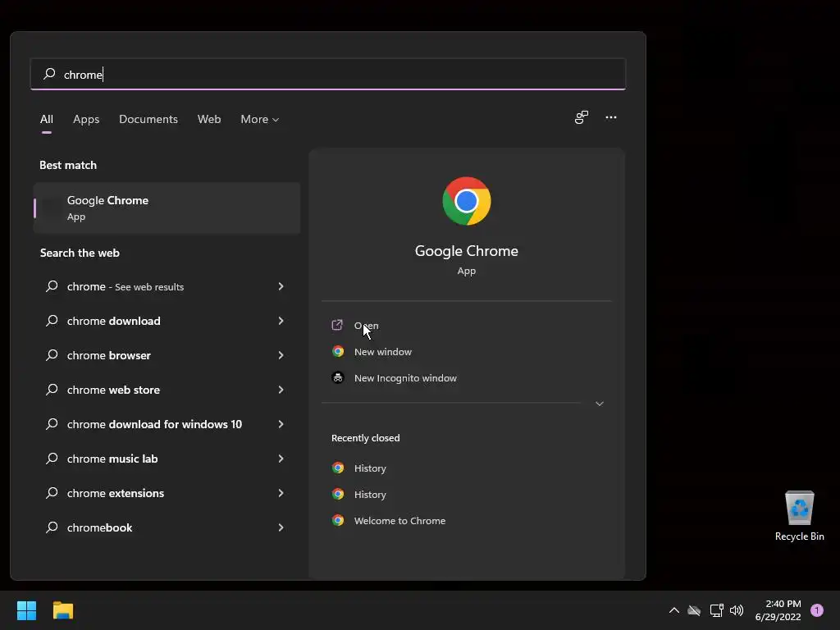
Task: Select 'chrome web store' web suggestion
Action: click(x=167, y=390)
